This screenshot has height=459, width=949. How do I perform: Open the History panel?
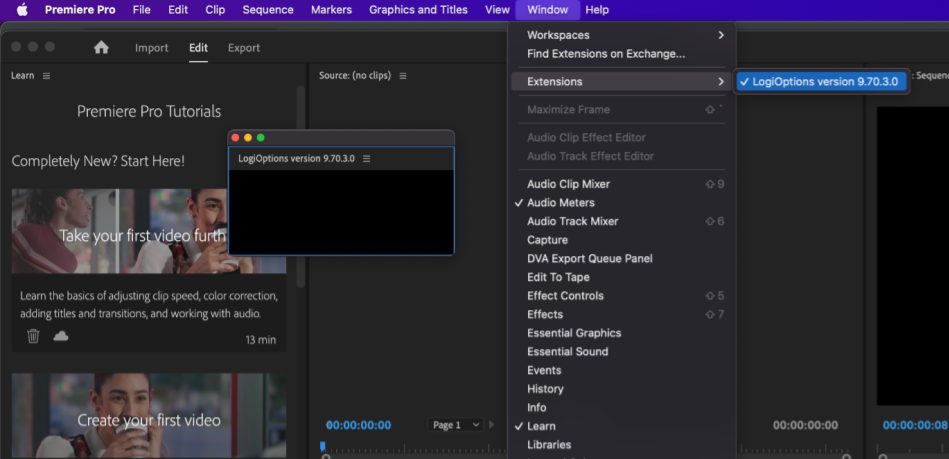tap(622, 389)
